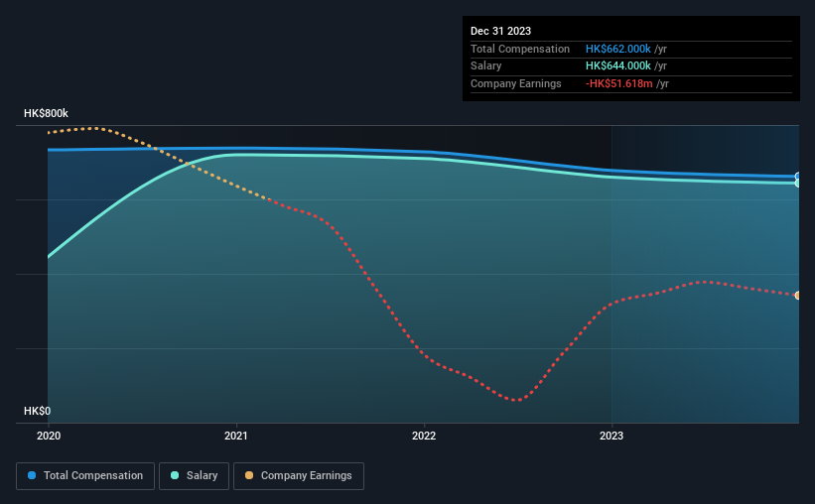
Task: Click the Dec 31 2023 tooltip date
Action: (500, 31)
